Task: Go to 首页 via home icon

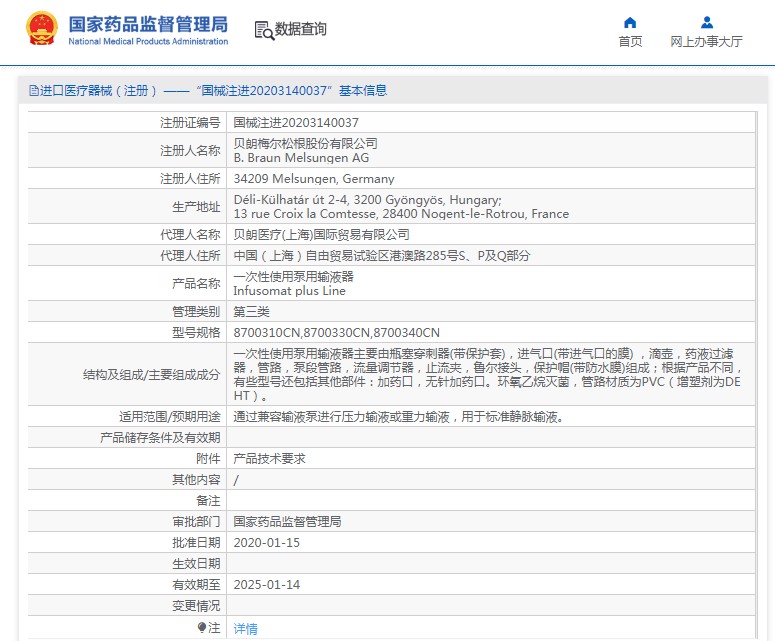Action: click(x=630, y=22)
